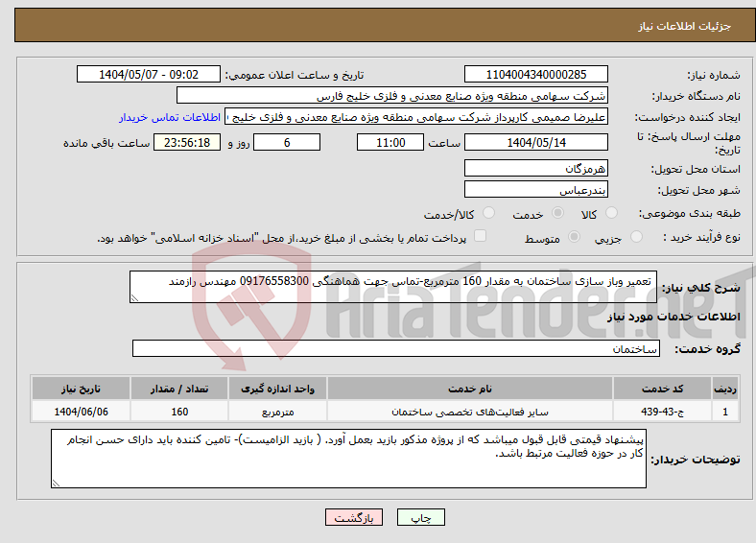Click the buyer organization name field
The image size is (756, 543).
coord(392,96)
